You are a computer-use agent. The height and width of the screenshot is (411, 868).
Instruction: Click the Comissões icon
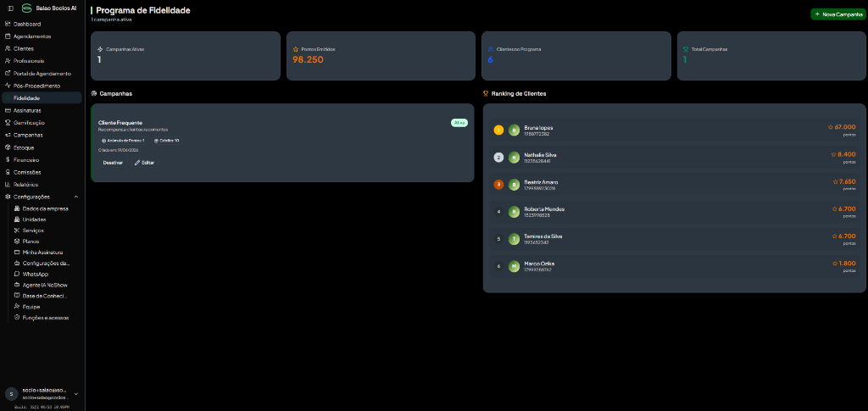(x=8, y=172)
